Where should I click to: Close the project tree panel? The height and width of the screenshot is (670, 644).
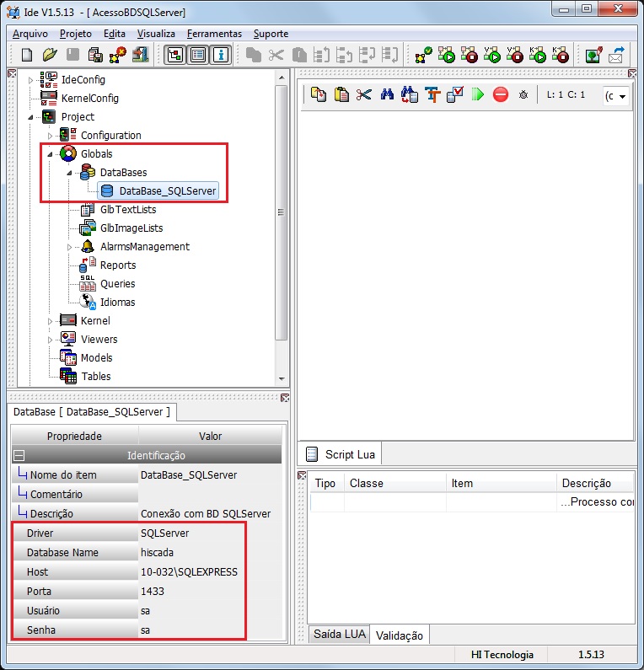coord(12,74)
